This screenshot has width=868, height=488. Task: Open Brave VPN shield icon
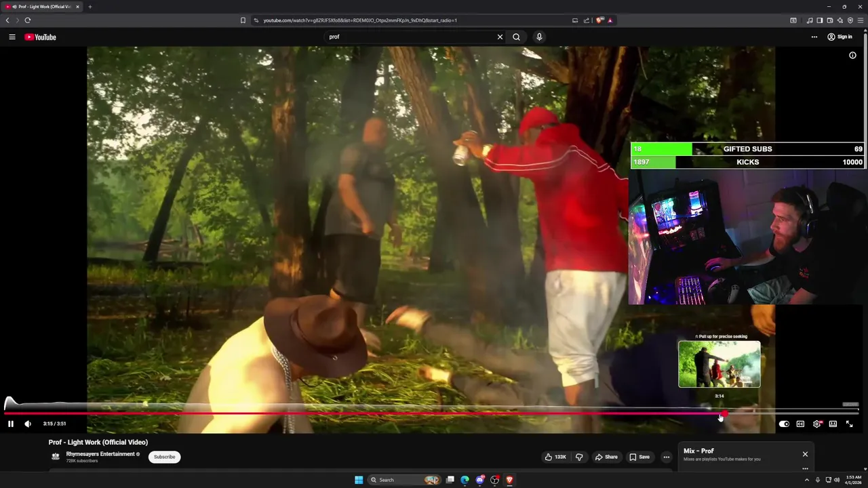point(850,20)
